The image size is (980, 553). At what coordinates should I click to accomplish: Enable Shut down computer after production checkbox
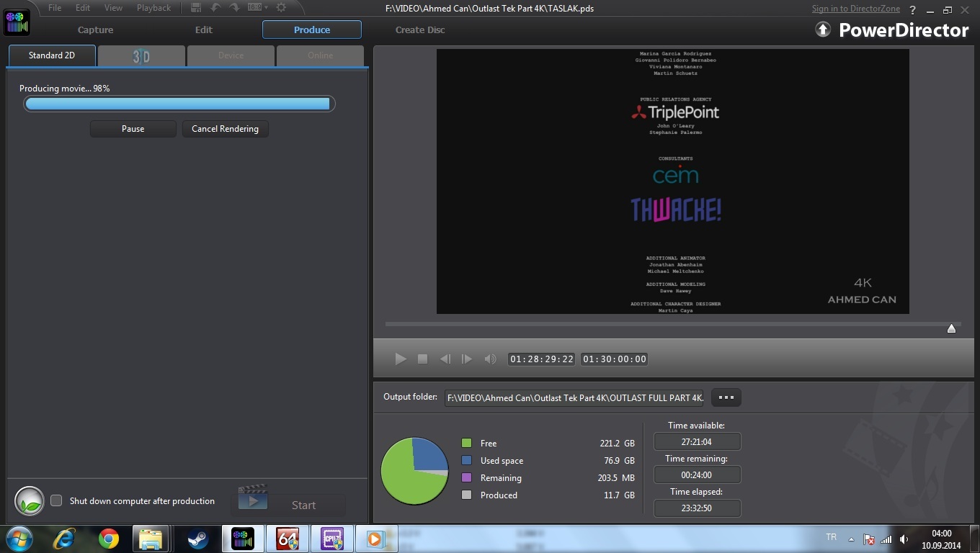pyautogui.click(x=56, y=500)
